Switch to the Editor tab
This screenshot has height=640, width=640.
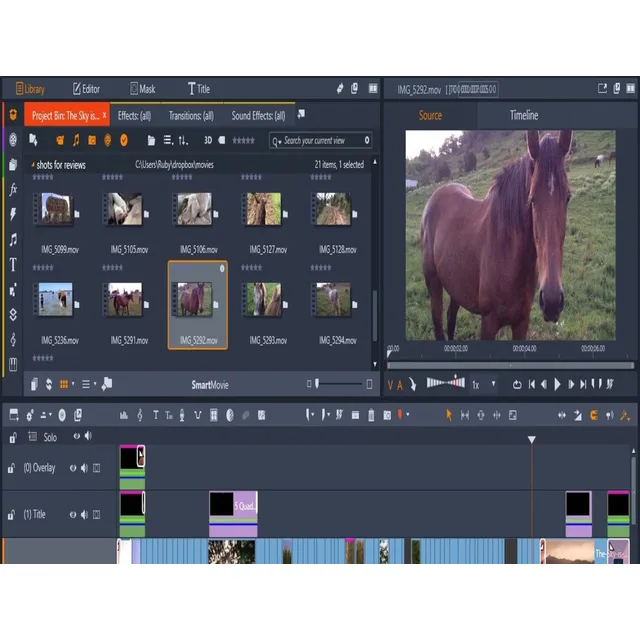pyautogui.click(x=86, y=89)
